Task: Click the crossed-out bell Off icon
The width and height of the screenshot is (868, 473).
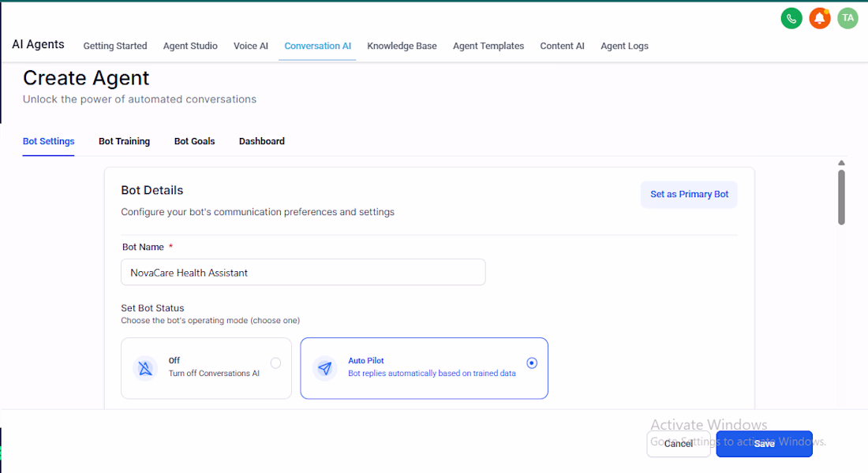Action: (x=145, y=368)
